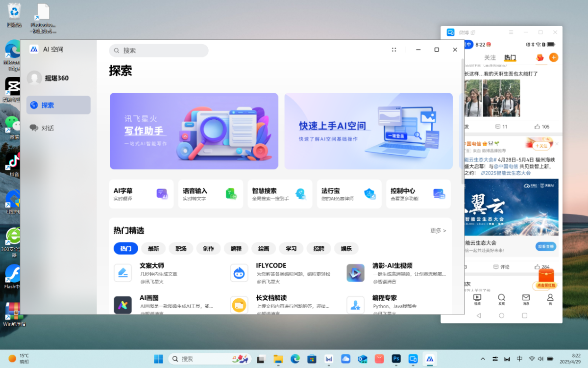Open the Windows Start button
Image resolution: width=588 pixels, height=368 pixels.
coord(159,359)
